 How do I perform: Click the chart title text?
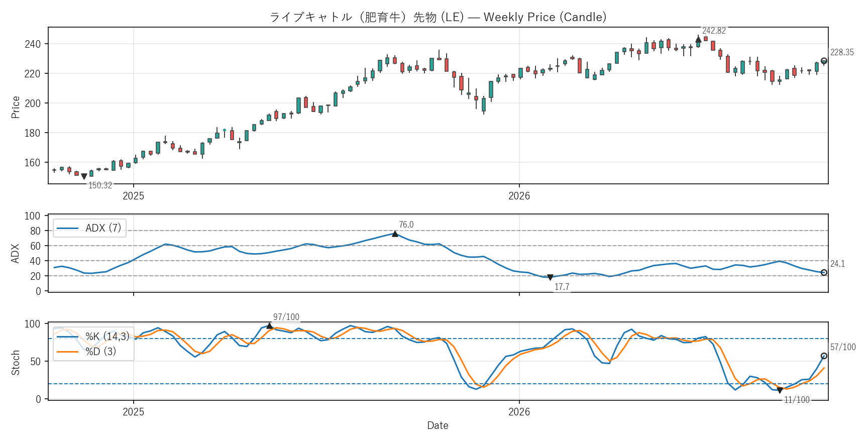(438, 17)
